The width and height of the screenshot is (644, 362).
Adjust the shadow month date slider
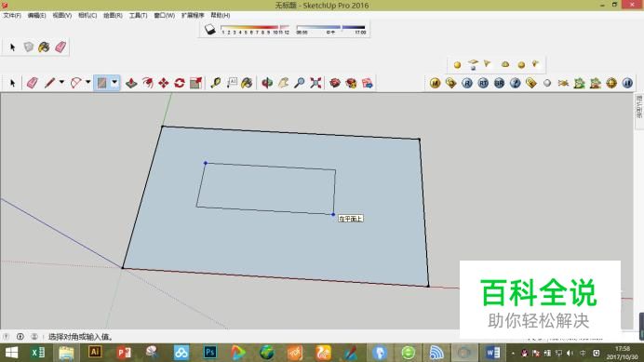(x=255, y=28)
